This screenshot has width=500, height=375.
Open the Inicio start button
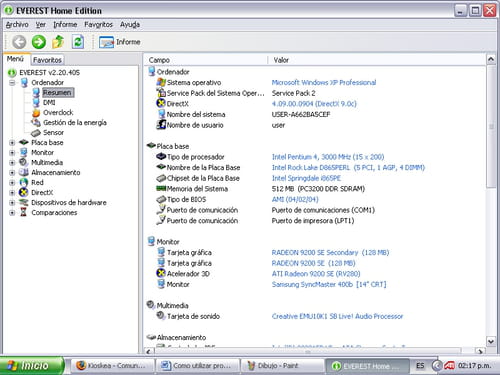(x=32, y=366)
